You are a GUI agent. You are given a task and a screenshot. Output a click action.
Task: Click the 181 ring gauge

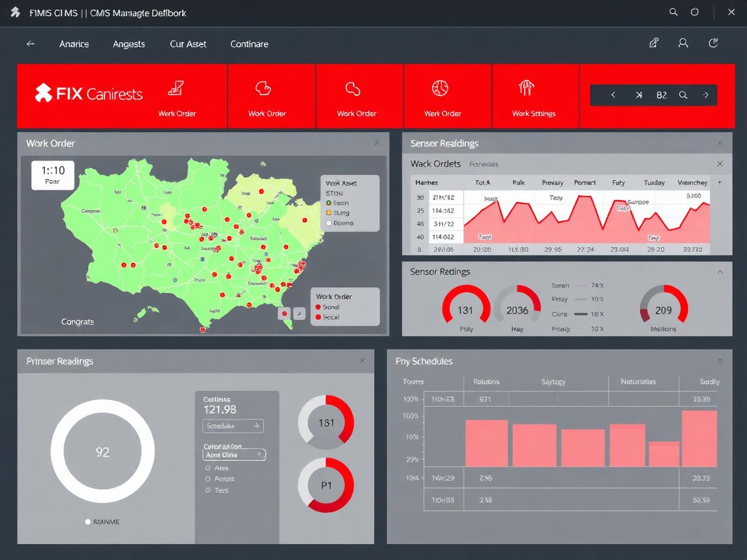326,422
